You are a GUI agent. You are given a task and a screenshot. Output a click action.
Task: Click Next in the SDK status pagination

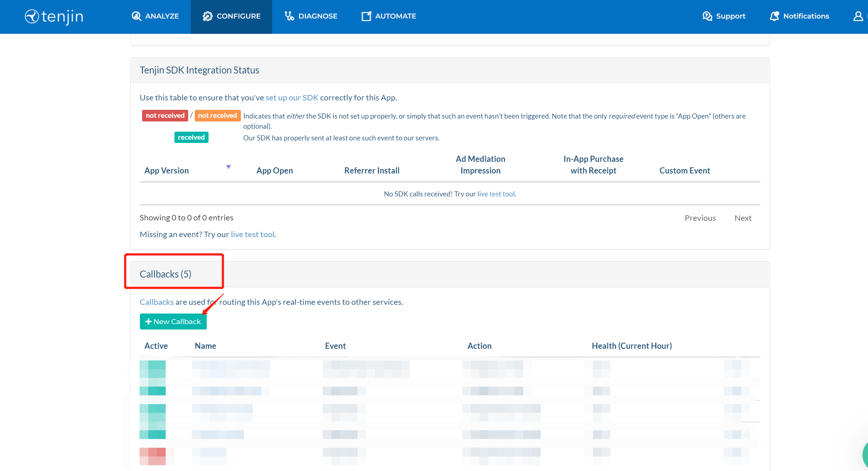tap(743, 217)
